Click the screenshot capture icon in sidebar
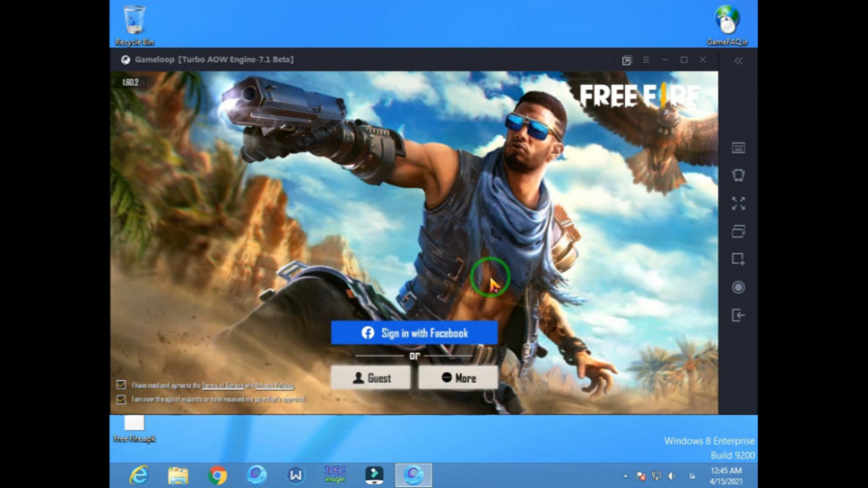This screenshot has height=488, width=868. point(738,259)
